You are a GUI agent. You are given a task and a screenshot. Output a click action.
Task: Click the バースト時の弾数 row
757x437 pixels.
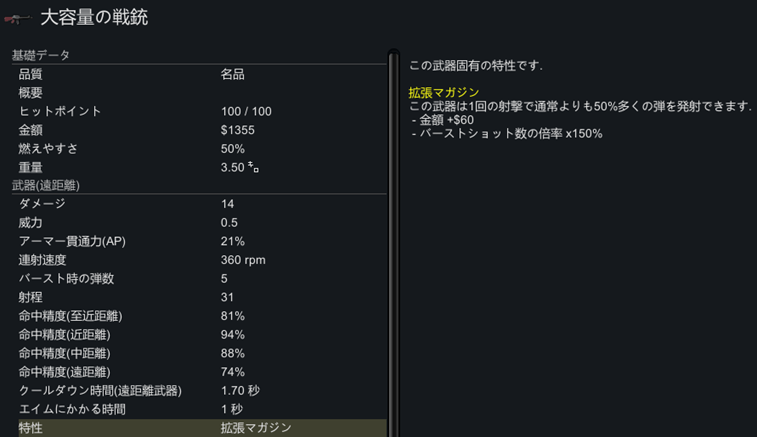[202, 279]
